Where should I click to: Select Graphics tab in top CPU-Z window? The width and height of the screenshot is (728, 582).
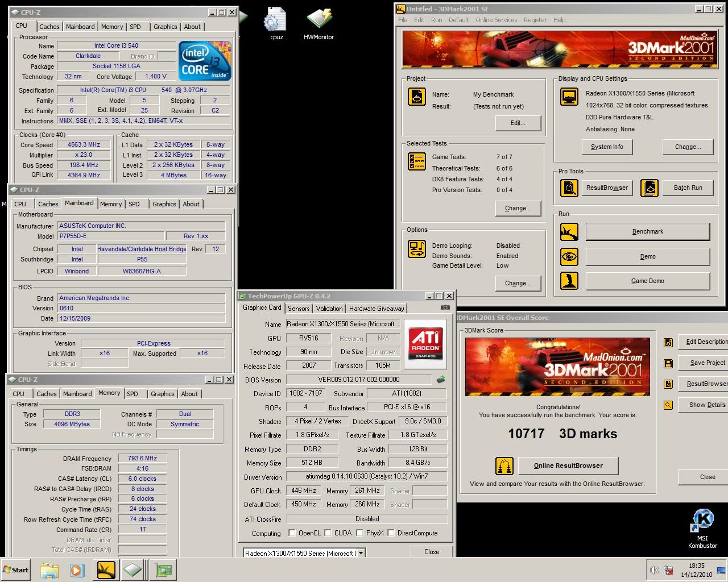point(166,27)
